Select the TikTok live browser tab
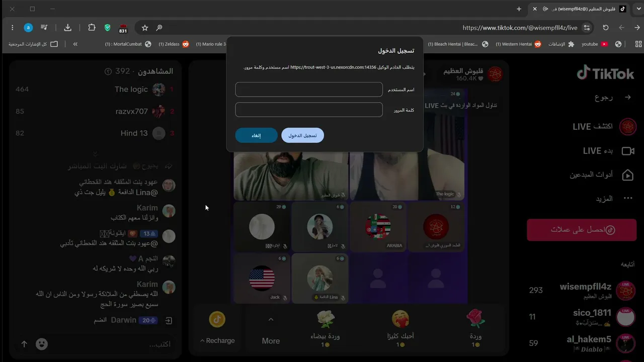Image resolution: width=644 pixels, height=362 pixels. [579, 9]
